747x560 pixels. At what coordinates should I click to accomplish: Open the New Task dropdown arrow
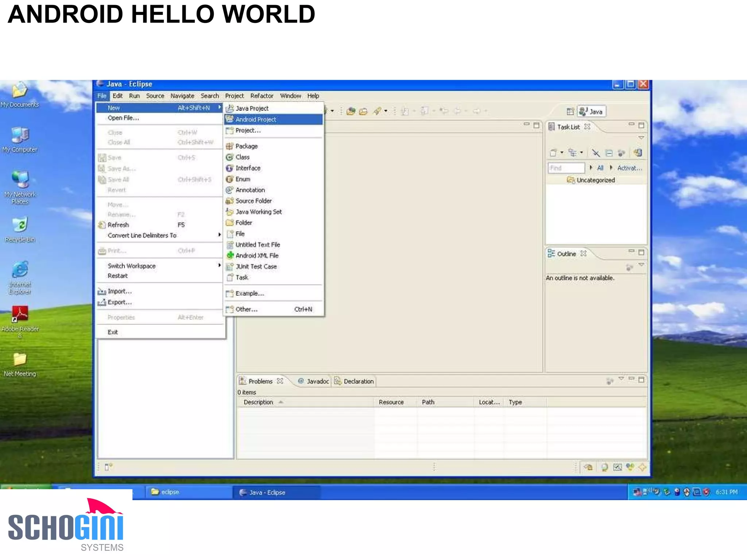tap(562, 153)
